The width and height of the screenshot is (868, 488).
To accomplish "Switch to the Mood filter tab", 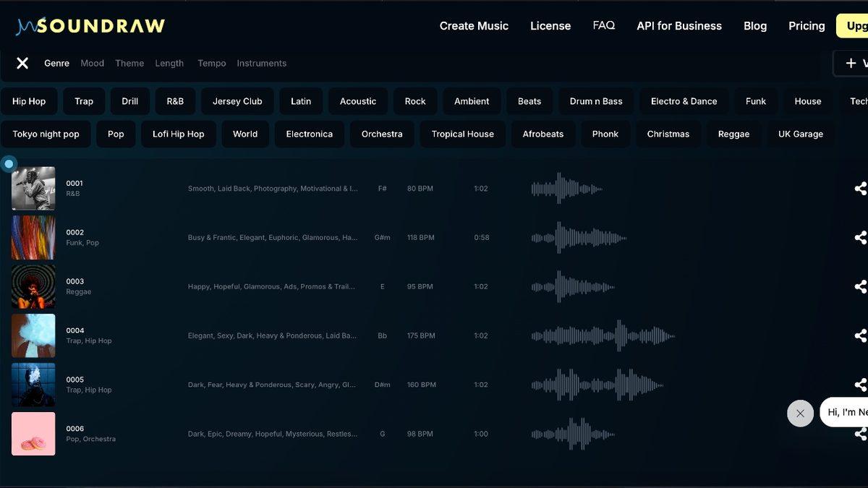I will [92, 64].
